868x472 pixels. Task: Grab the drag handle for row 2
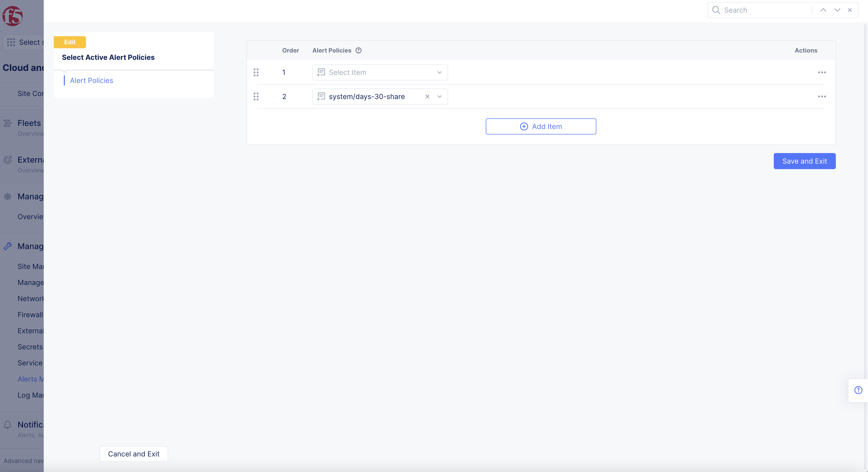pyautogui.click(x=256, y=97)
